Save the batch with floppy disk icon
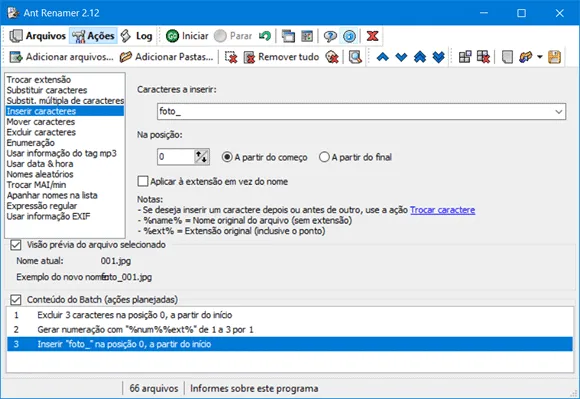The height and width of the screenshot is (399, 580). pyautogui.click(x=554, y=57)
